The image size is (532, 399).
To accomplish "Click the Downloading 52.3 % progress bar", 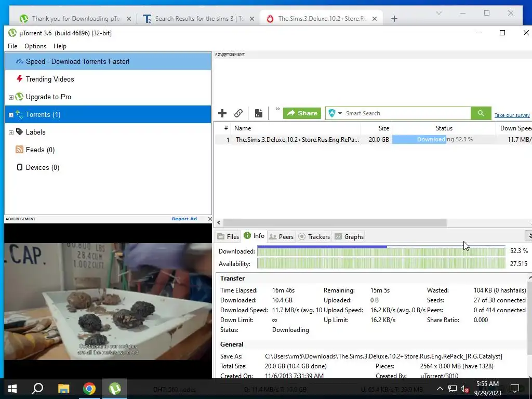I will (x=444, y=139).
